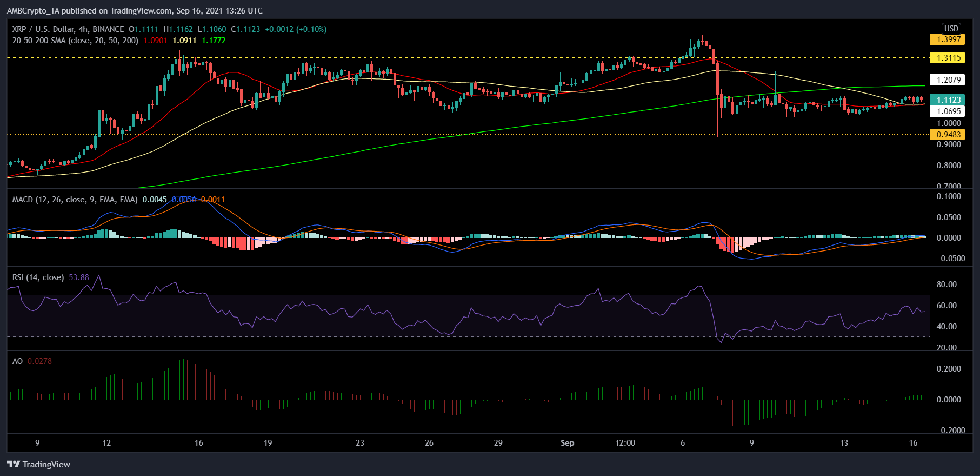
Task: Click the current price 1.1123 label
Action: tap(947, 100)
